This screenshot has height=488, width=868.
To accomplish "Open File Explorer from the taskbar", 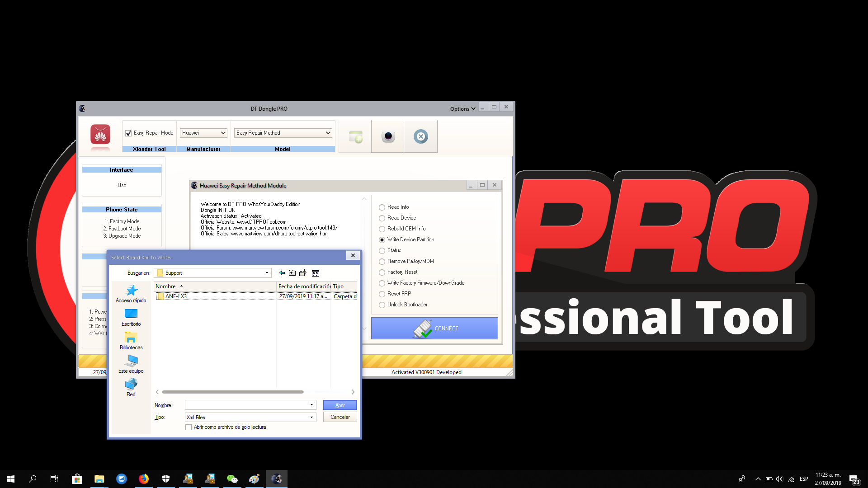I will 99,479.
